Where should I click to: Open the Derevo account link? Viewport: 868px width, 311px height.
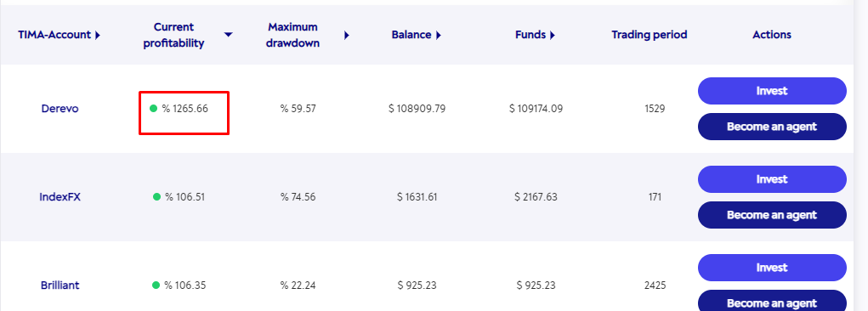60,109
